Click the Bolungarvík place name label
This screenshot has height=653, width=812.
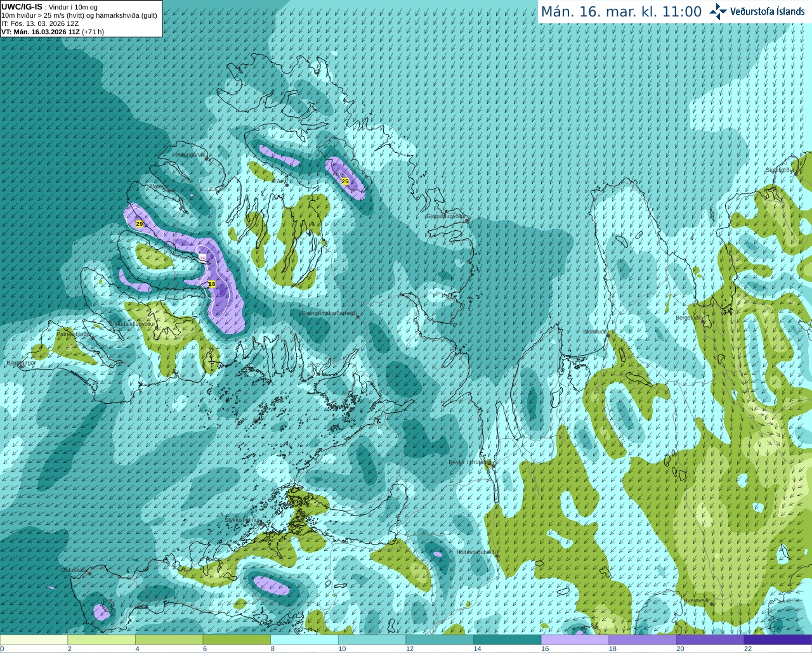[x=189, y=155]
